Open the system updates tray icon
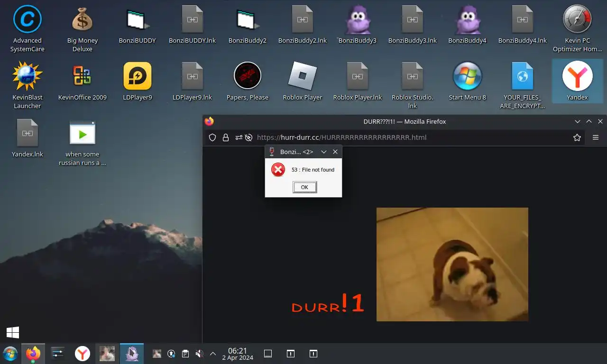607x364 pixels. coord(171,354)
